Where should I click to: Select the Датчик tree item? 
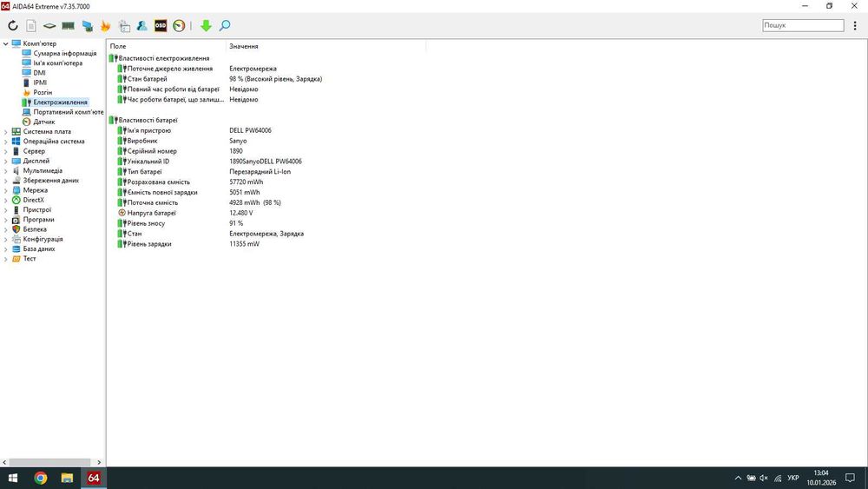tap(43, 122)
